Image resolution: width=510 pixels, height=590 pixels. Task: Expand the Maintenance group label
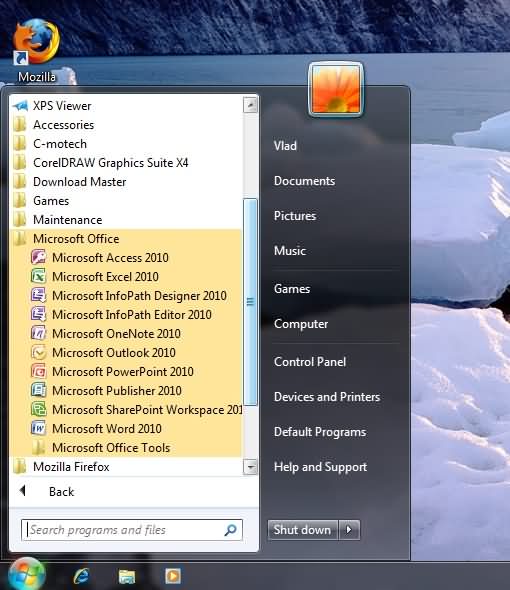click(67, 220)
